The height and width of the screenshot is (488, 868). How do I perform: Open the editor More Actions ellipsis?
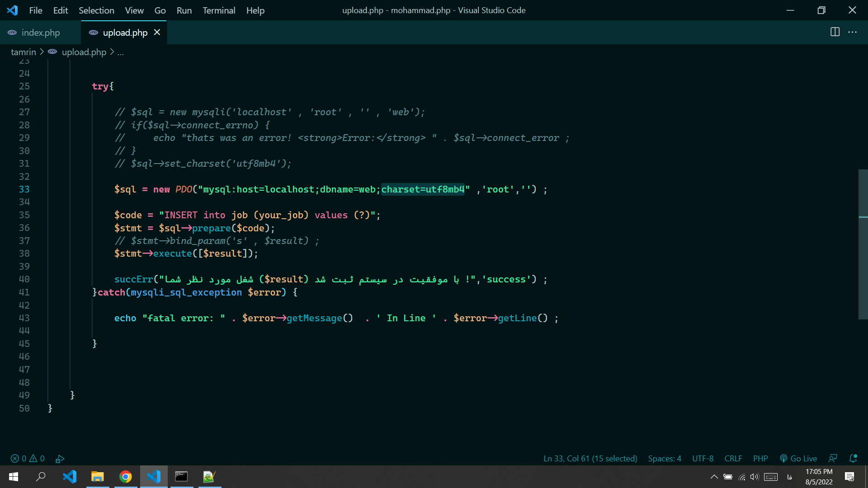[853, 32]
